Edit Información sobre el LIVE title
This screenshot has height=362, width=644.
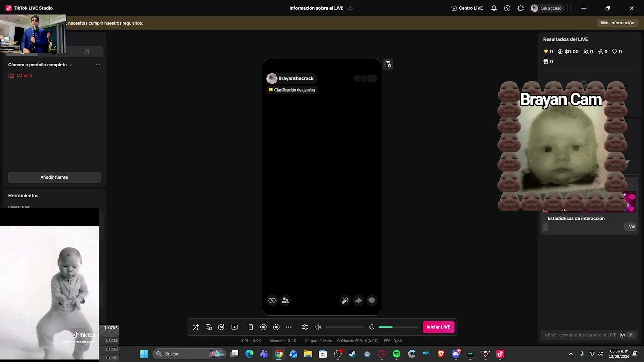point(316,8)
